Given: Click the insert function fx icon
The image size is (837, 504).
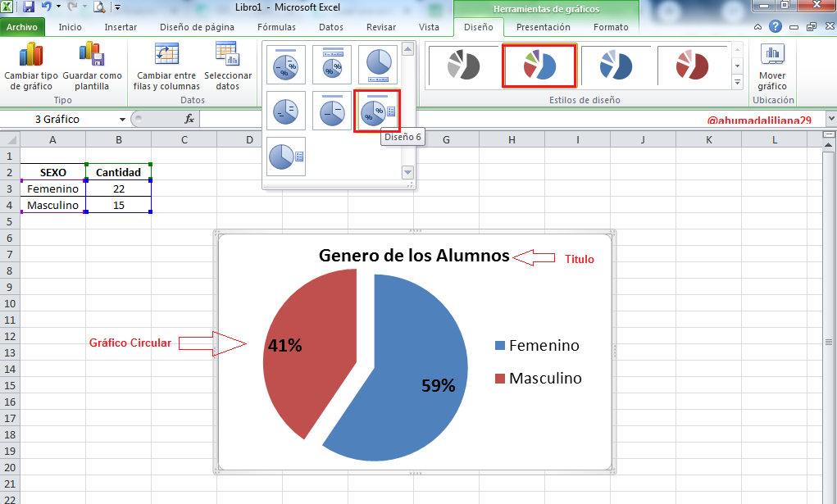Looking at the screenshot, I should tap(189, 119).
